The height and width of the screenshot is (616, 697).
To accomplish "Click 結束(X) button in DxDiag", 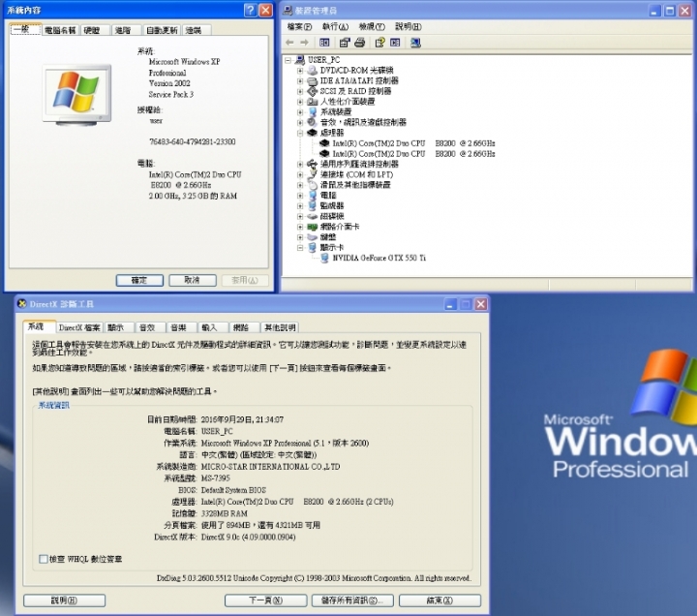I will [x=439, y=601].
